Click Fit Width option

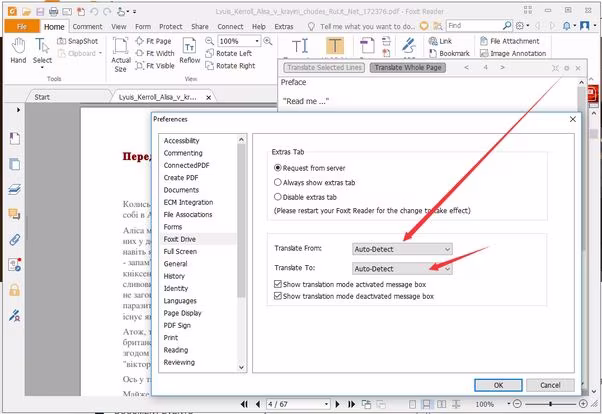pyautogui.click(x=155, y=53)
